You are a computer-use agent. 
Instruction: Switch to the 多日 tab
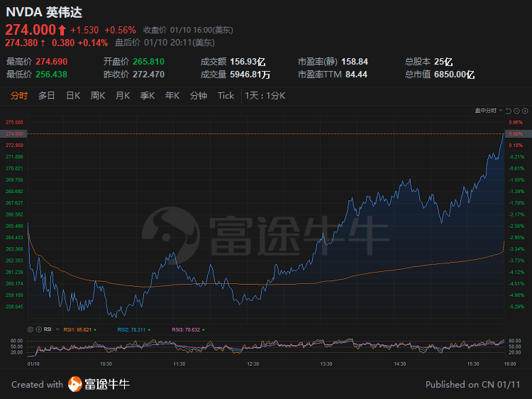[47, 96]
